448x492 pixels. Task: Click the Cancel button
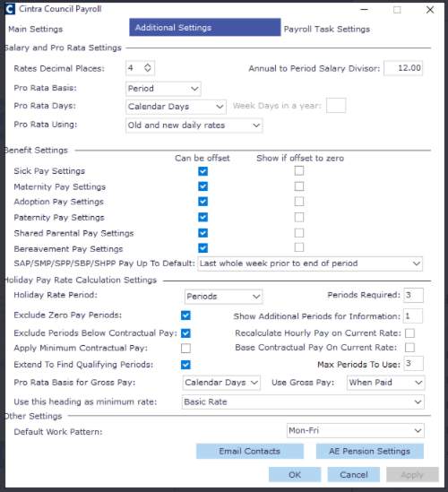(x=354, y=474)
